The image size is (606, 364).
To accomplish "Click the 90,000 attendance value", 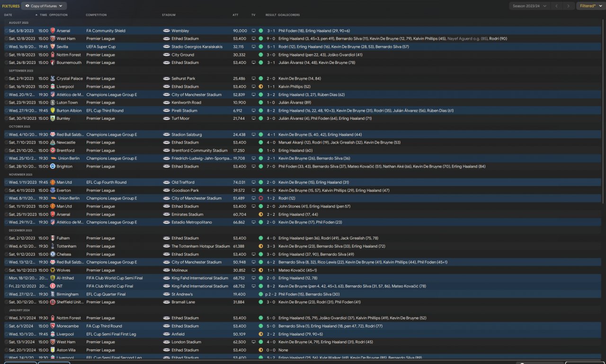I will (x=240, y=31).
